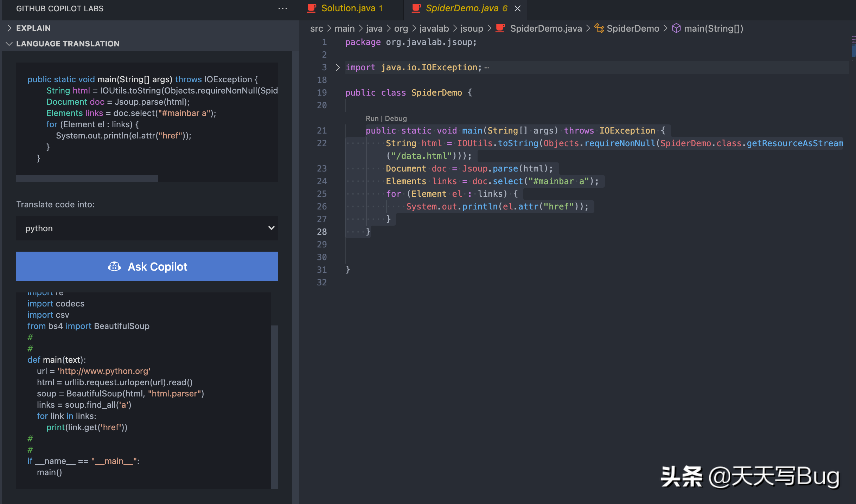This screenshot has height=504, width=856.
Task: Click the Copilot icon on the Ask Copilot button
Action: click(114, 266)
